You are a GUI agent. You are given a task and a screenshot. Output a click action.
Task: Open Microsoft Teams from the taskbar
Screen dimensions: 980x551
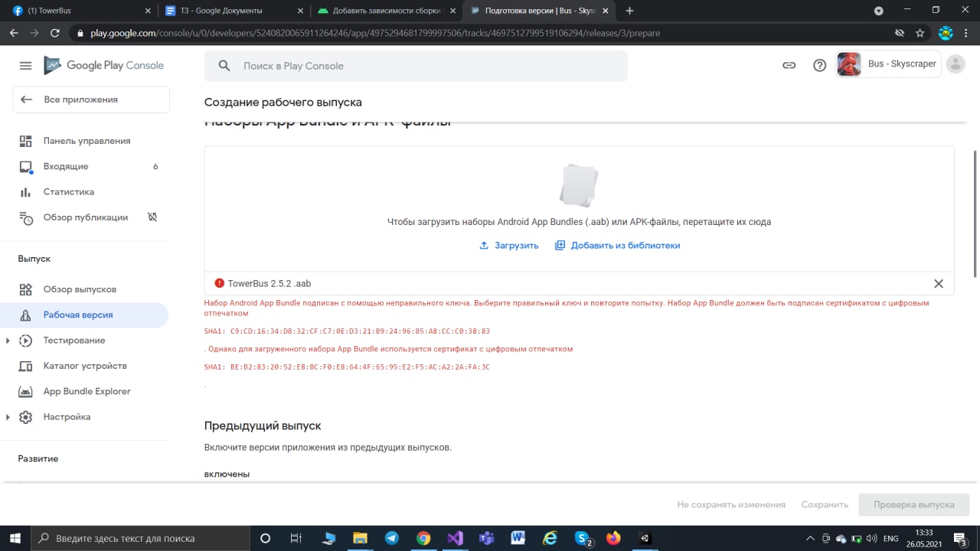click(x=486, y=538)
